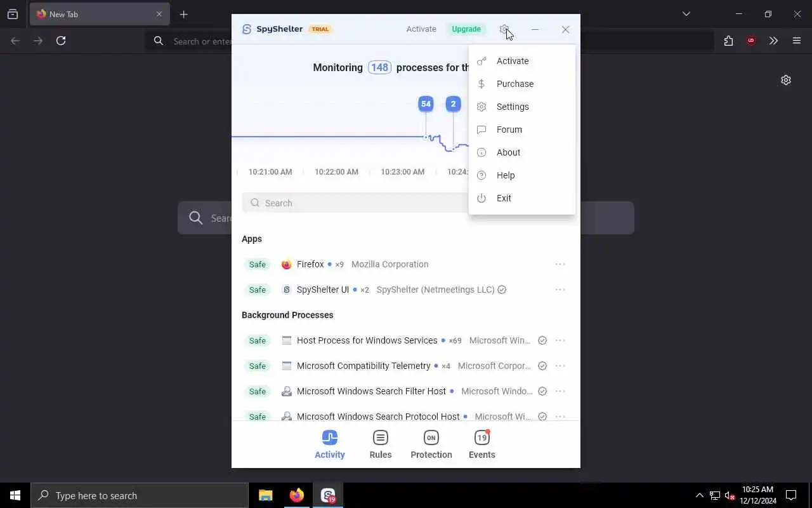Screen dimensions: 812x508
Task: Click the Firefox app icon in list
Action: pos(287,264)
